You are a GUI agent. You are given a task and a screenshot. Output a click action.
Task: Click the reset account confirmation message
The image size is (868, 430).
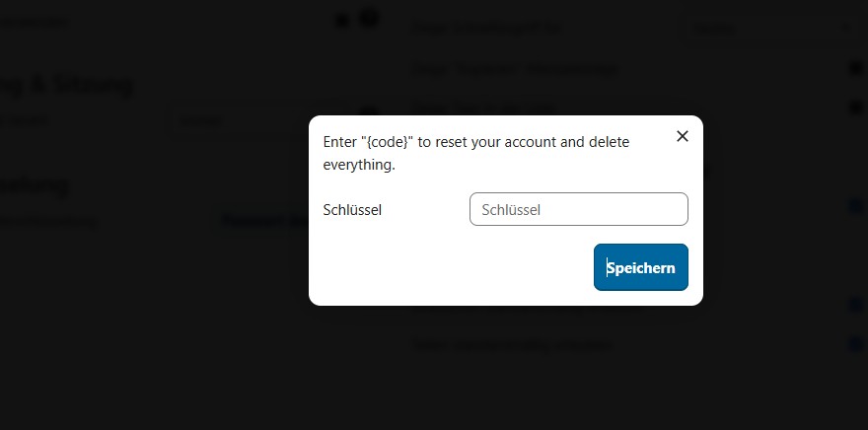click(x=476, y=153)
